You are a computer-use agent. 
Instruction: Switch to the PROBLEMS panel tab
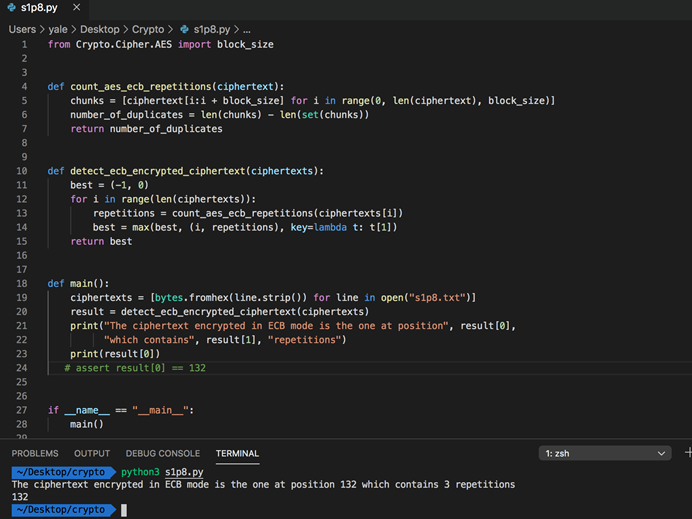(x=35, y=454)
